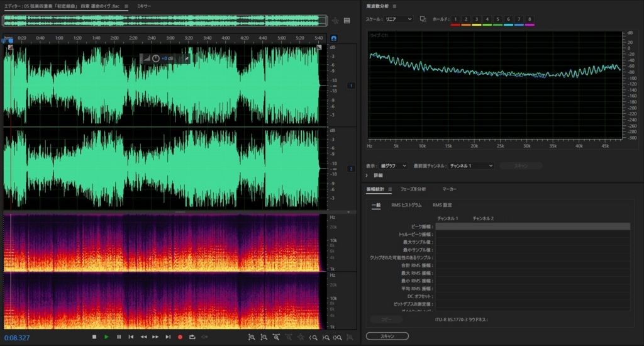Toggle hold button 6 (cyan)

(508, 20)
